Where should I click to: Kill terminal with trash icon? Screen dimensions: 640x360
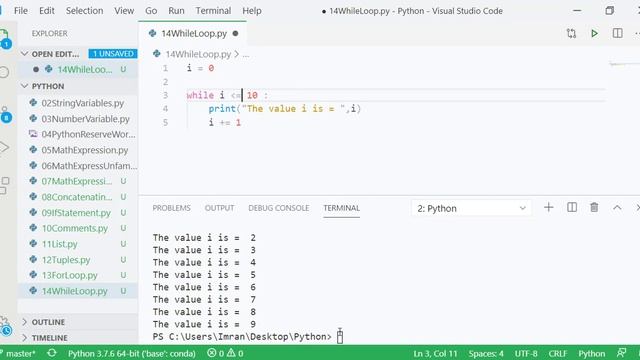tap(594, 208)
